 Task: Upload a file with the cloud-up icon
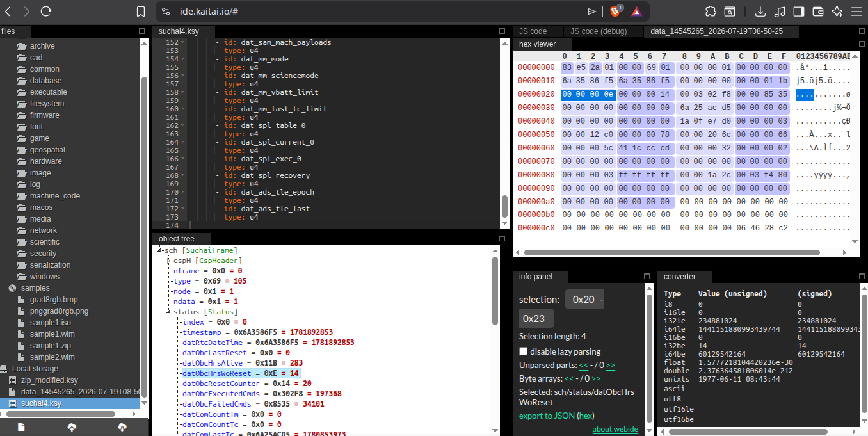(72, 427)
